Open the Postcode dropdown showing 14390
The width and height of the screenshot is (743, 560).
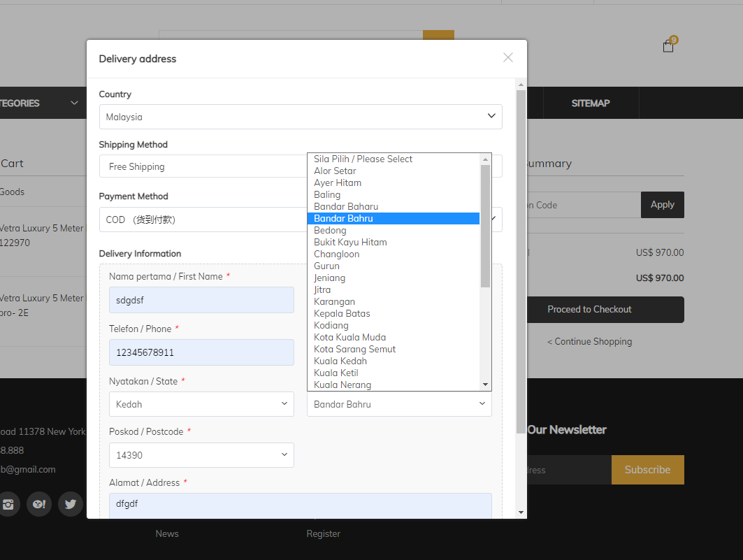(201, 455)
